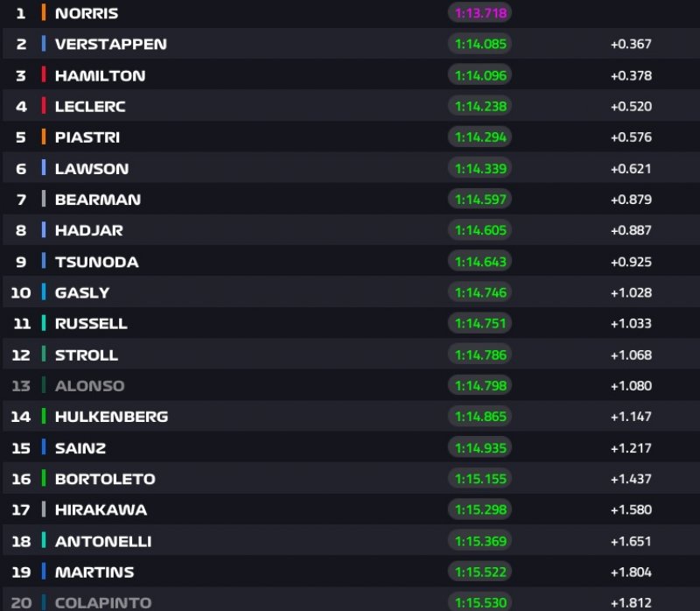Click the green team color bar beside Hulkenberg
The image size is (700, 611).
click(x=43, y=417)
